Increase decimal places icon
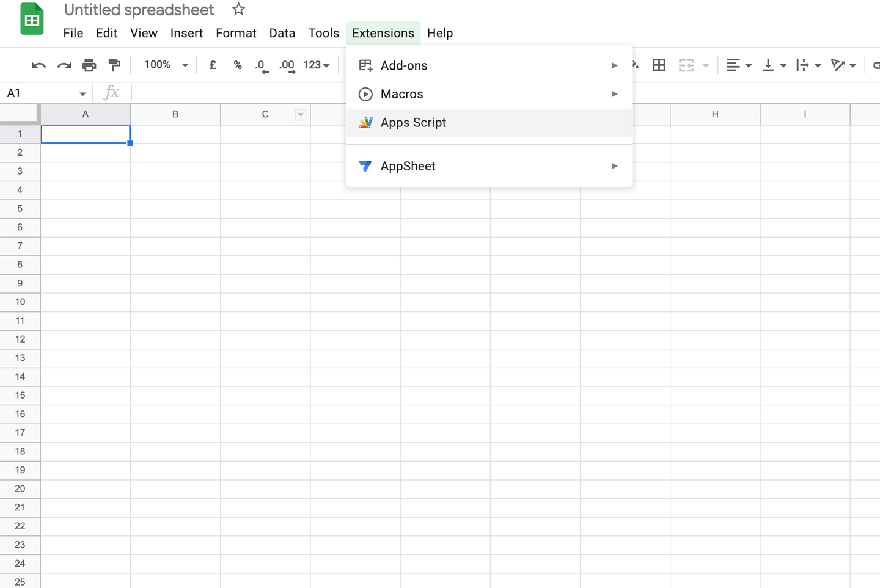This screenshot has width=880, height=588. 287,64
